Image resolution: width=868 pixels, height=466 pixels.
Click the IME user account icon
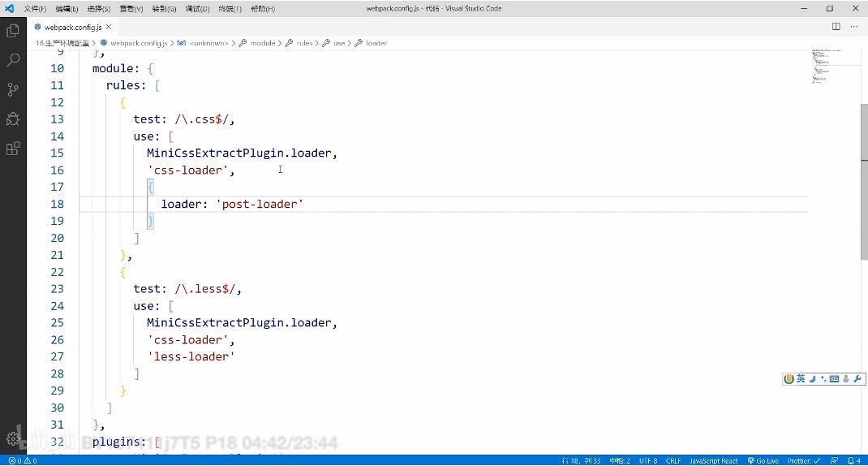[846, 379]
